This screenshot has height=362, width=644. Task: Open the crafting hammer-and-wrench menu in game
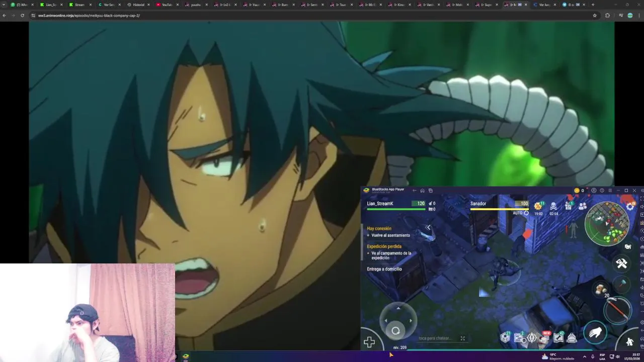click(621, 263)
